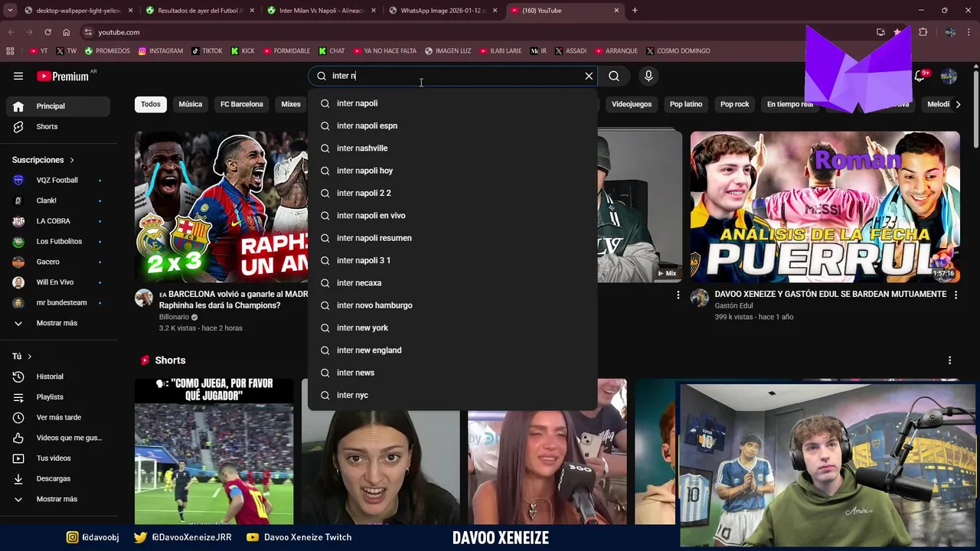Choose suggestion 'inter napoli resumen'

pyautogui.click(x=452, y=238)
